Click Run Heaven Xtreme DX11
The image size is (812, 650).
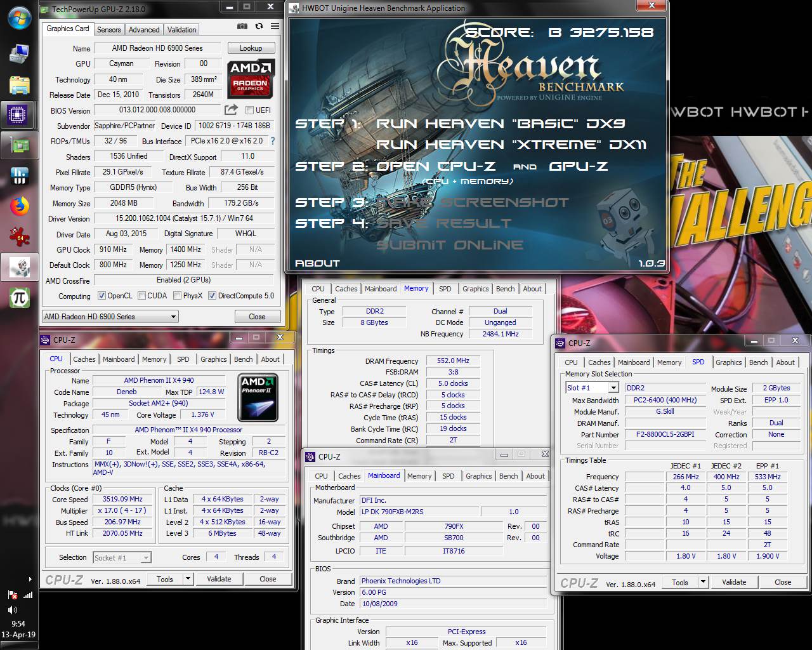coord(511,145)
